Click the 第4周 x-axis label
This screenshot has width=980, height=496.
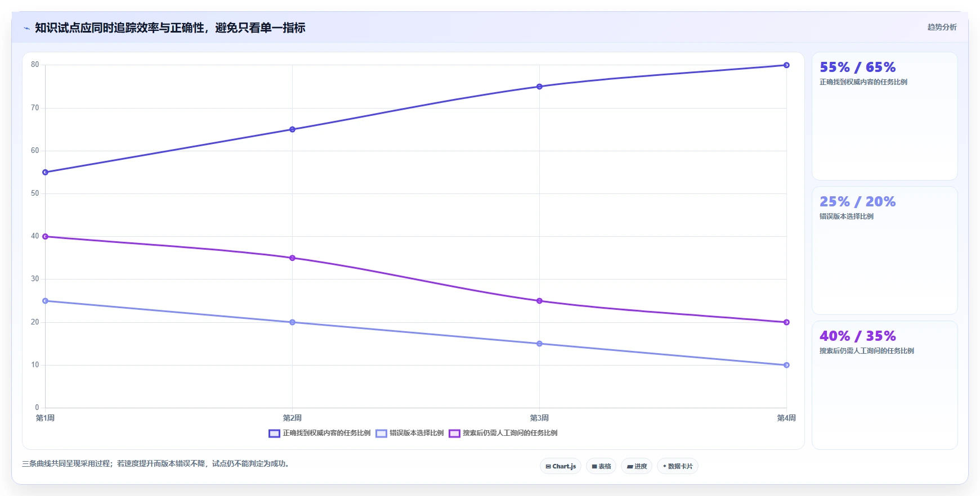tap(786, 418)
